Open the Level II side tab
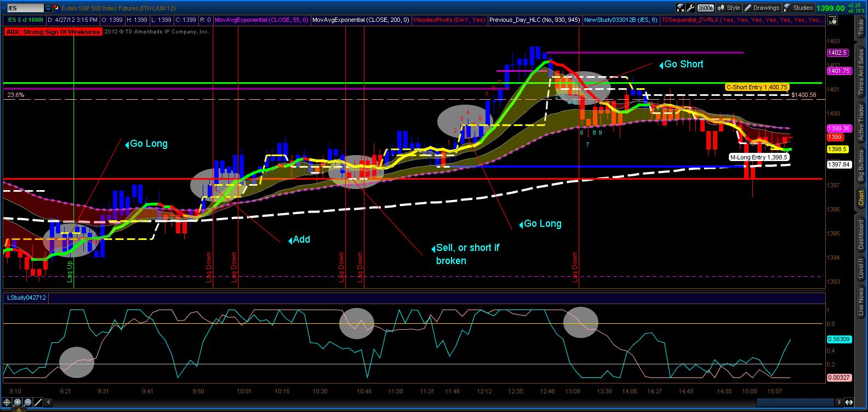 [861, 270]
